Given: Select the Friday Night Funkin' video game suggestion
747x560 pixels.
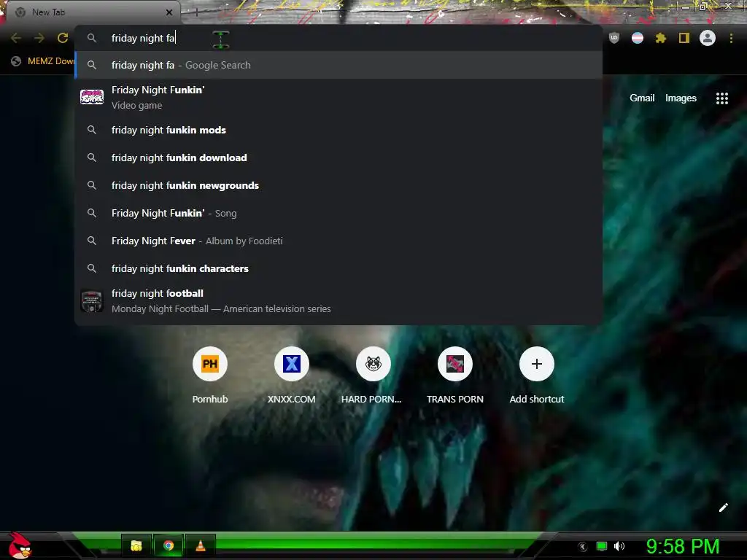Looking at the screenshot, I should (x=338, y=97).
